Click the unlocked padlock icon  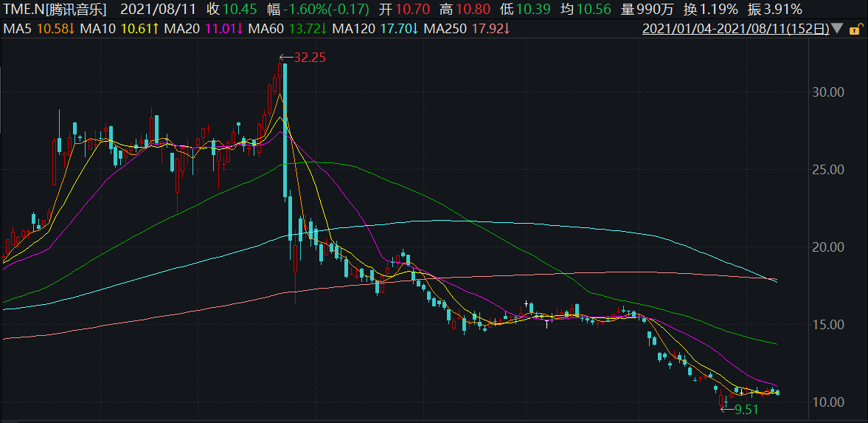click(x=855, y=28)
